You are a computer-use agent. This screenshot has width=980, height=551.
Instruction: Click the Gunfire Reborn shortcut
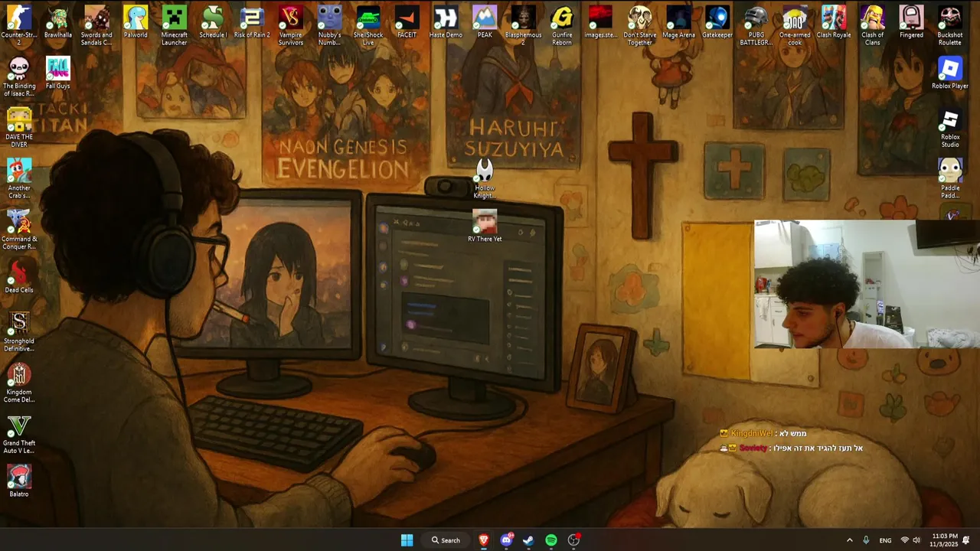click(562, 24)
